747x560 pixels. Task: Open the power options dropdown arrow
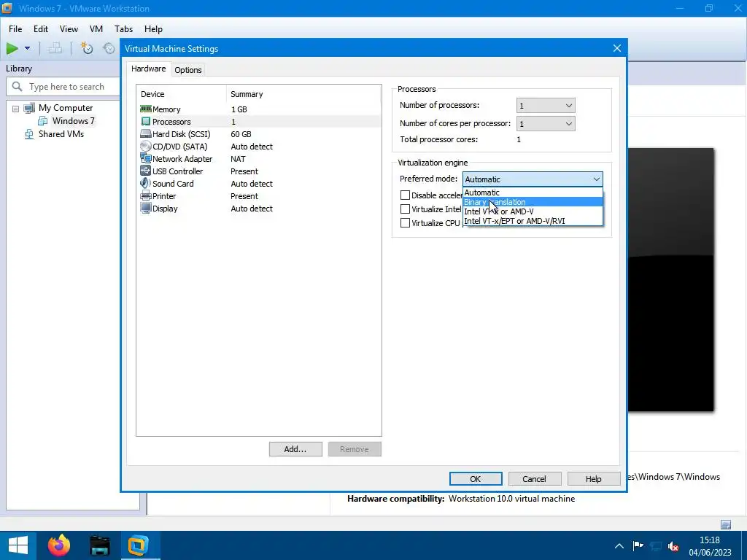(27, 48)
